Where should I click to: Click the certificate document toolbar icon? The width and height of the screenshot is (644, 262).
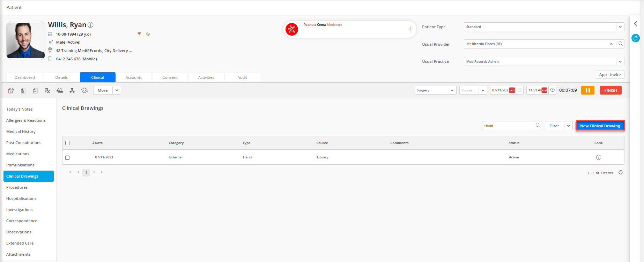point(23,90)
